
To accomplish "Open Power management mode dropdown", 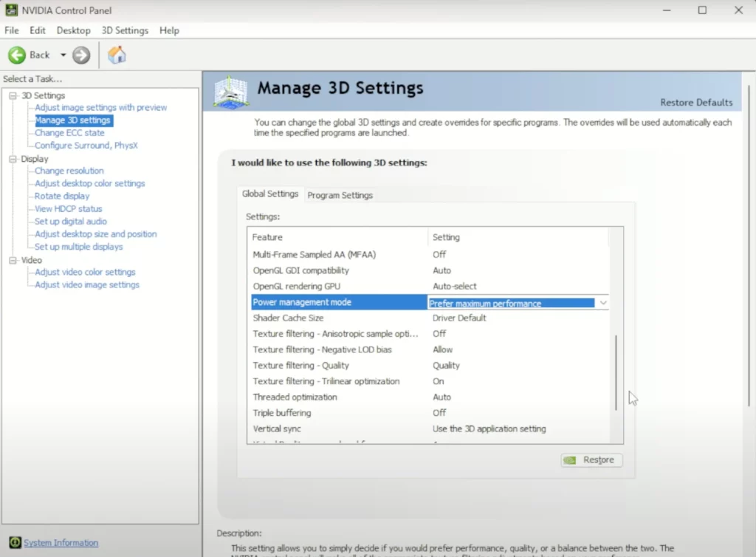I will coord(602,303).
